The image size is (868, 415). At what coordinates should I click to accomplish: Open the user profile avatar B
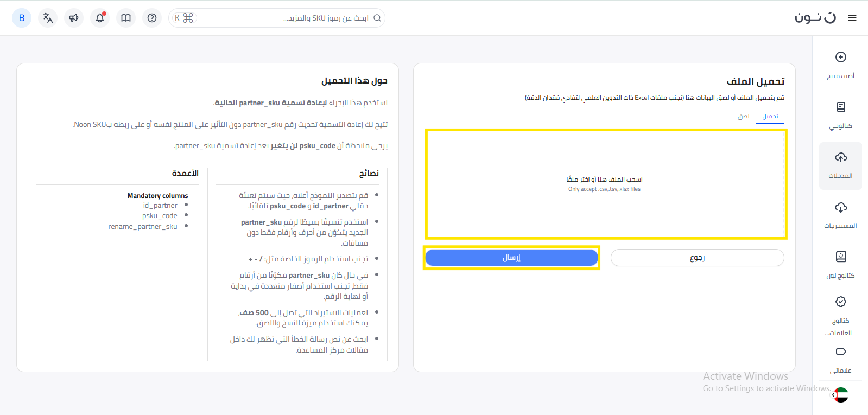[22, 18]
